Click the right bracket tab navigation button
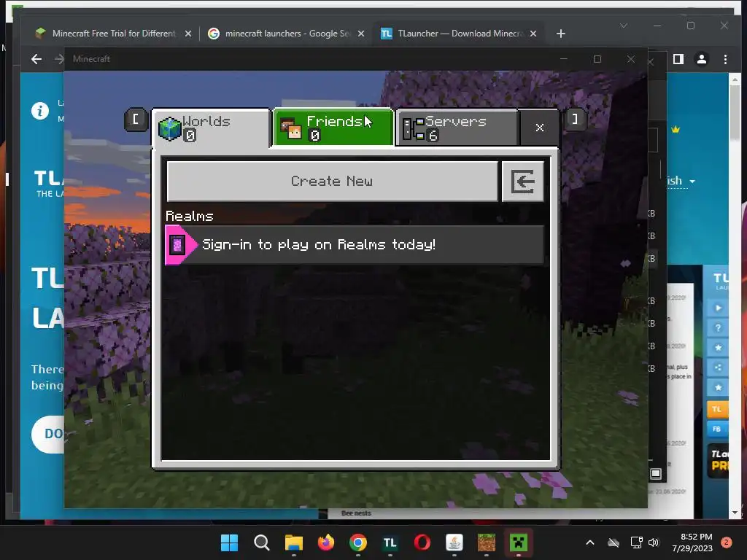Viewport: 747px width, 560px height. pyautogui.click(x=575, y=119)
